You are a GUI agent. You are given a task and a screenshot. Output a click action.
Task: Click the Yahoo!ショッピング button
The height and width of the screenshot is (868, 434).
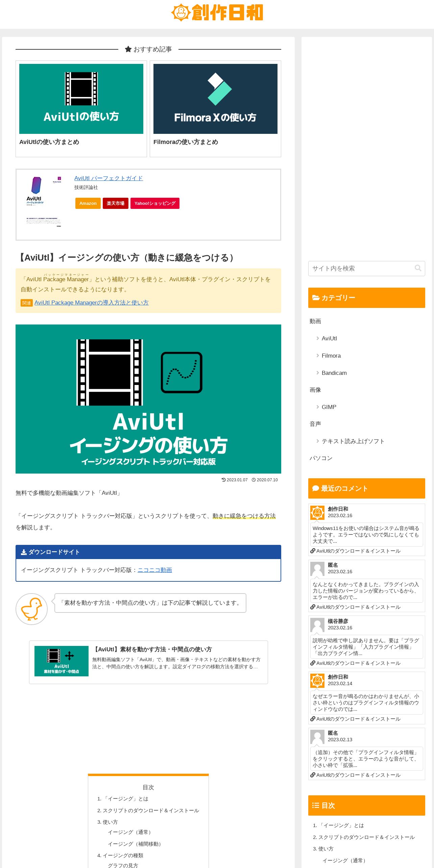pos(155,203)
